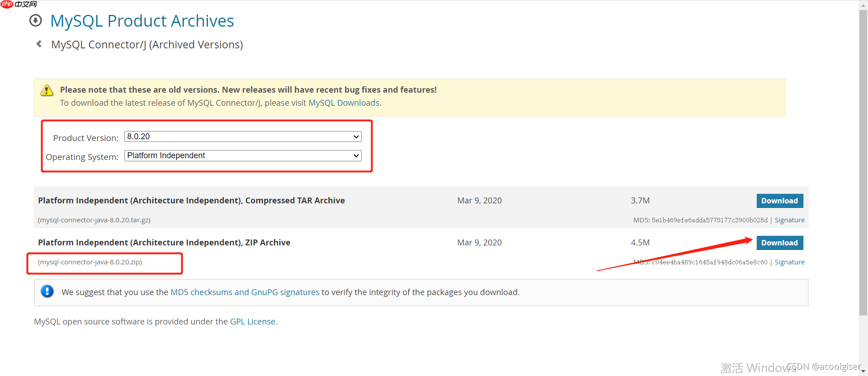Click the blue info exclamation icon
Screen dimensions: 868x376
[x=47, y=291]
